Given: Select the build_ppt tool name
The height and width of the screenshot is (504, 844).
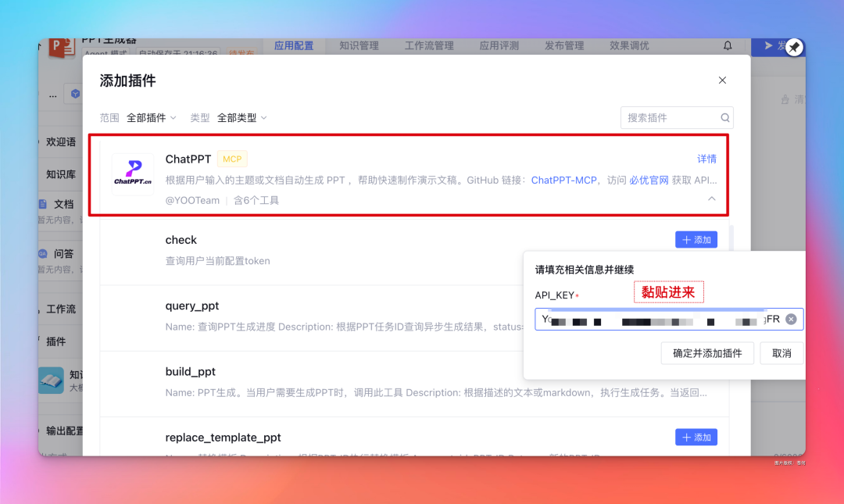Looking at the screenshot, I should point(190,371).
